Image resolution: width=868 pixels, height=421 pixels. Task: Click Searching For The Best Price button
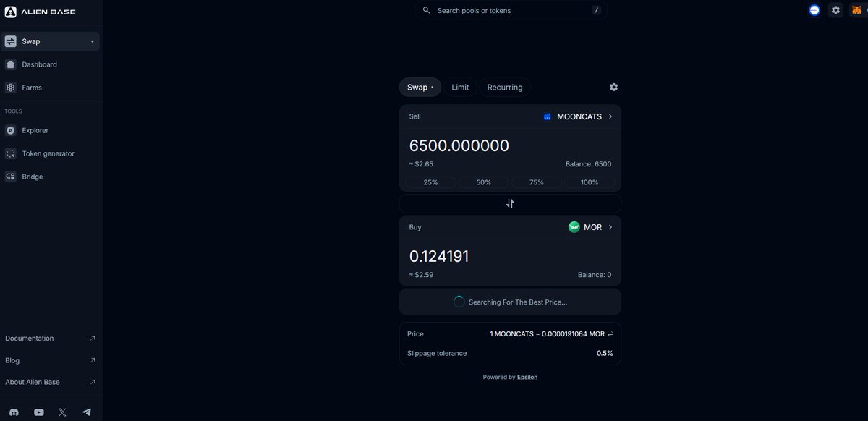pos(510,302)
